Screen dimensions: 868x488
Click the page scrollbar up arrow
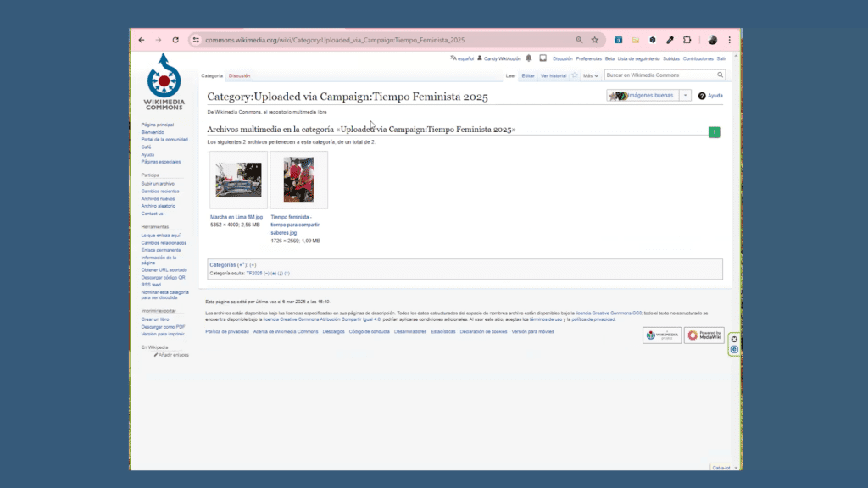736,56
